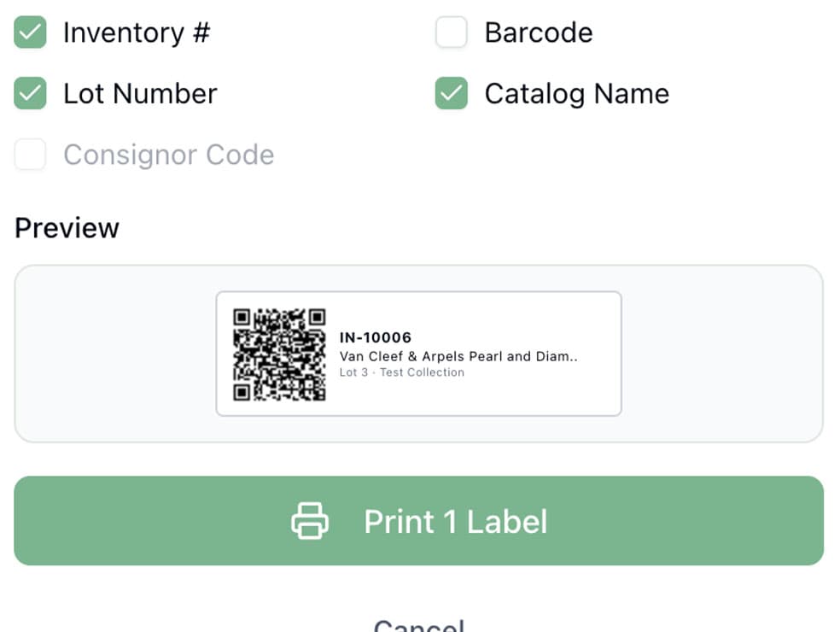840x632 pixels.
Task: Click the checkmark icon beside Catalog Name
Action: pos(451,94)
